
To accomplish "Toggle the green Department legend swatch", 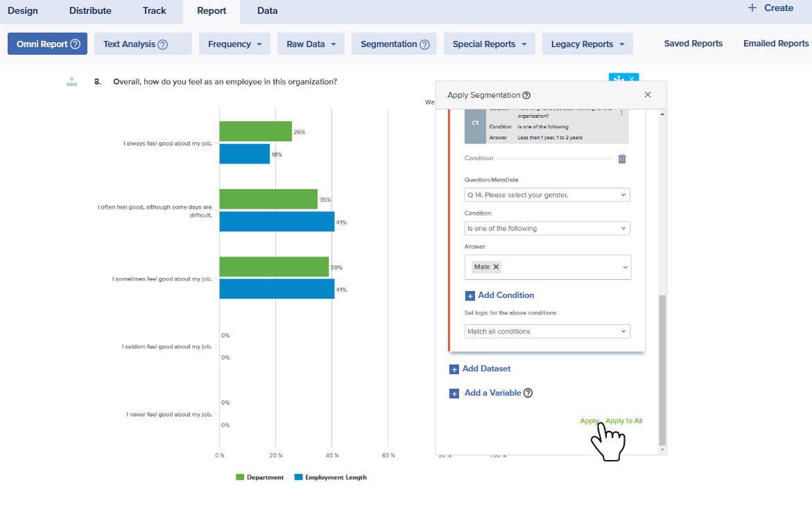I will pyautogui.click(x=241, y=477).
